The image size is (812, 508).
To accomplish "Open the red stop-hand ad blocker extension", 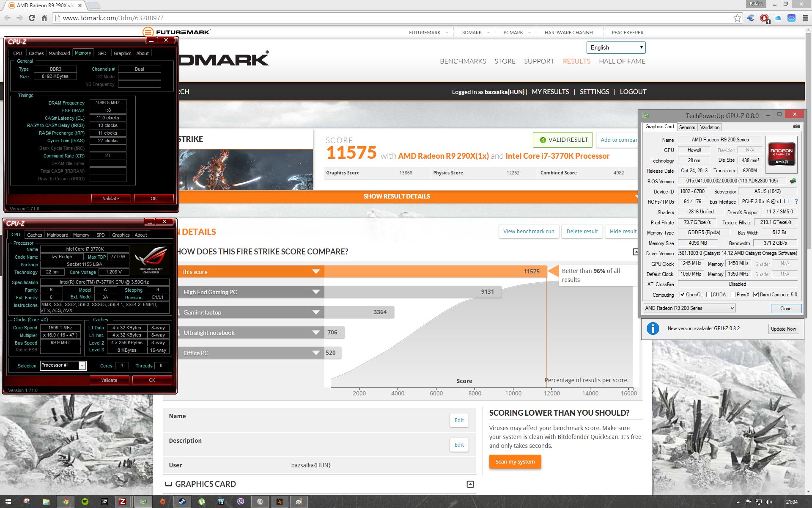I will point(764,18).
